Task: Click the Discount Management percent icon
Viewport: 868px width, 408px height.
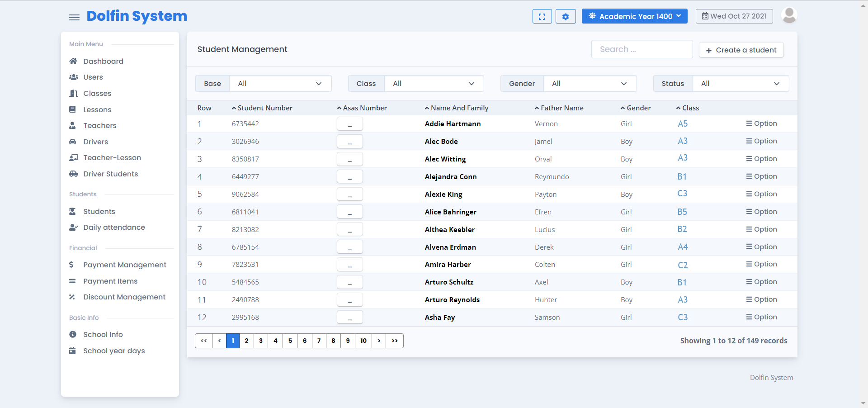Action: 72,297
